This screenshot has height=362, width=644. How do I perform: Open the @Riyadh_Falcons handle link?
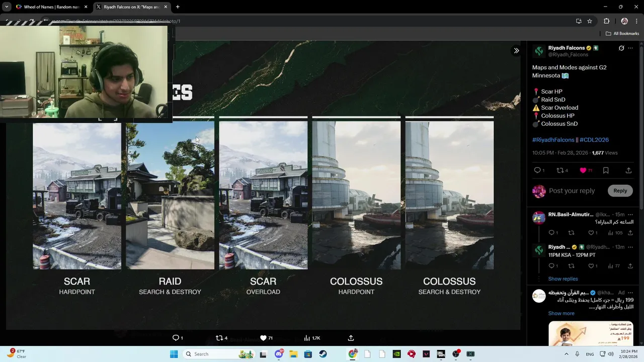tap(568, 54)
